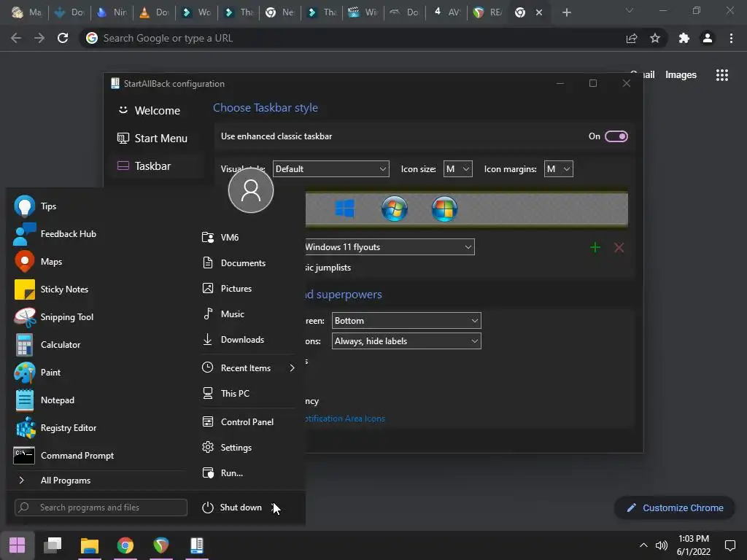Open the Visual style dropdown
Screen dimensions: 747x560
tap(330, 168)
